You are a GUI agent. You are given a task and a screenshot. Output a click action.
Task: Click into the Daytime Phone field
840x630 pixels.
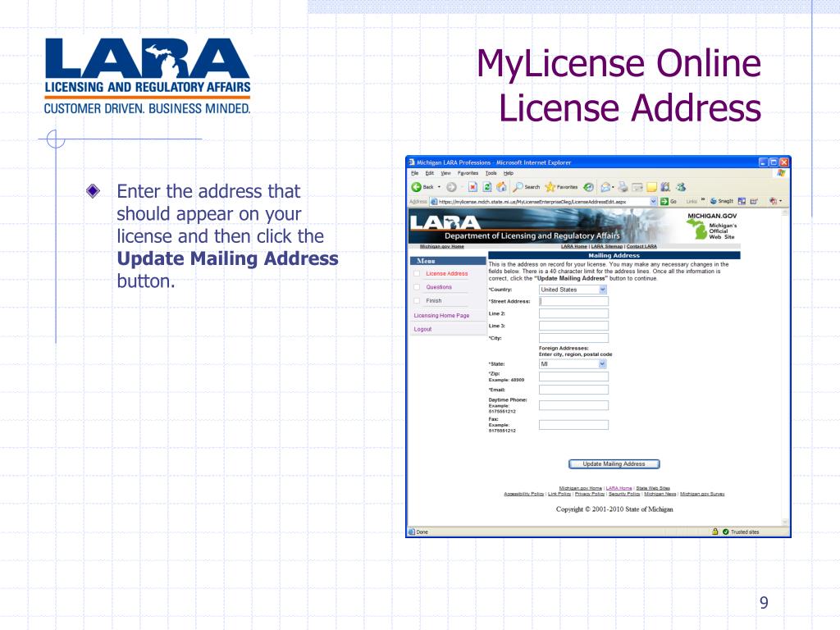(x=573, y=405)
